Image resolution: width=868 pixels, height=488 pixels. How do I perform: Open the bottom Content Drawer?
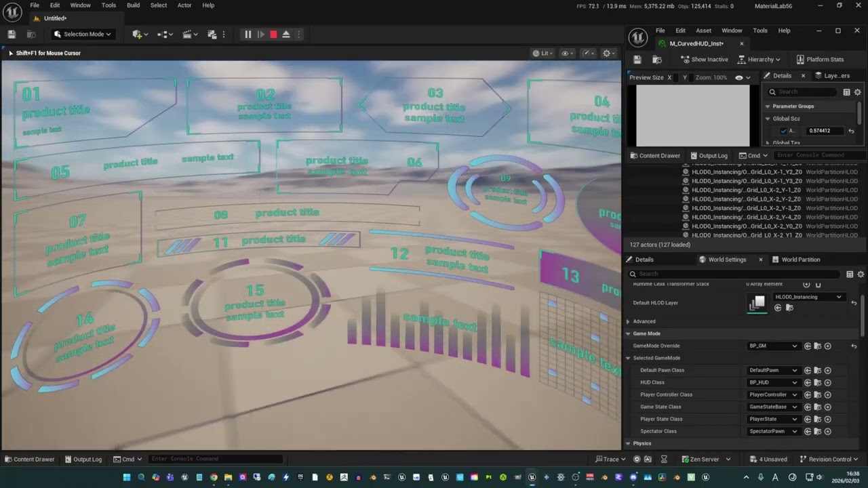coord(29,459)
